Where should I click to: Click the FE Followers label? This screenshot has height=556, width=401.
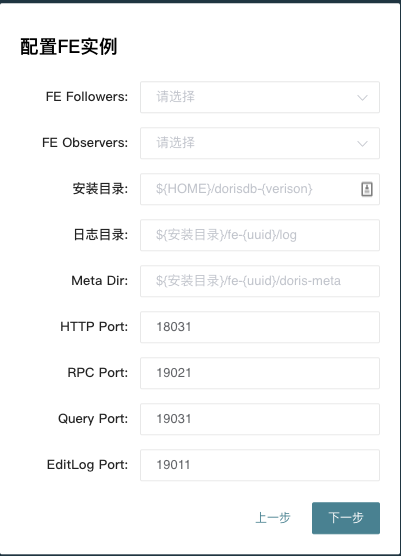click(87, 97)
